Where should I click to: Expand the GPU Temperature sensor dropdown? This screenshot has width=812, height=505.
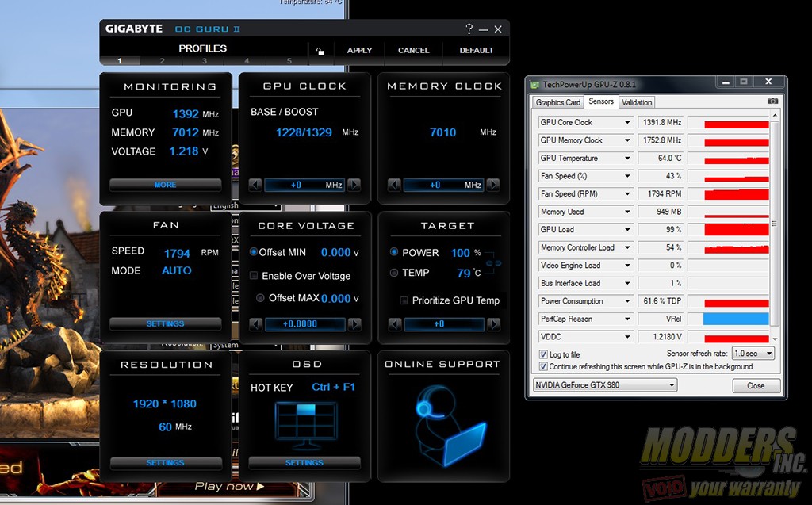click(x=627, y=159)
